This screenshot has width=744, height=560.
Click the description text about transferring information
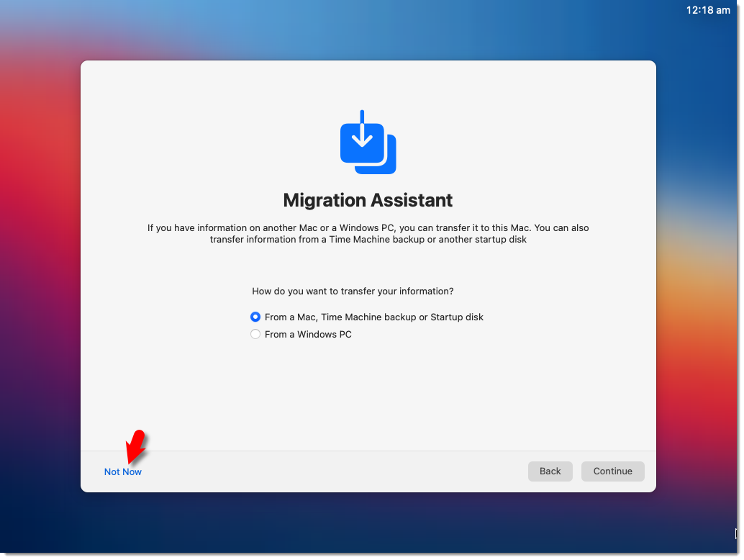pyautogui.click(x=368, y=233)
